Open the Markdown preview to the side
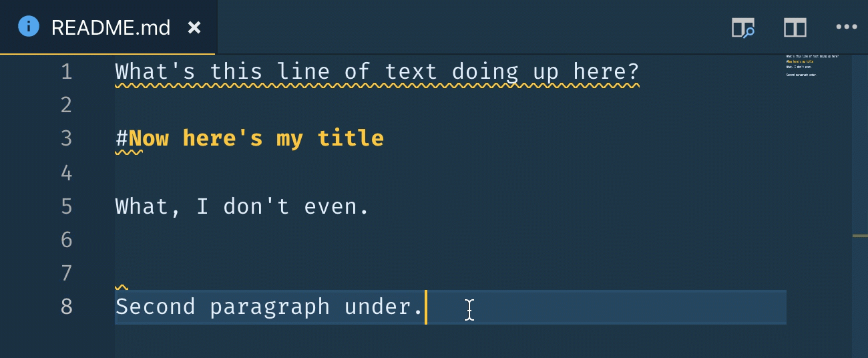This screenshot has width=868, height=358. 742,28
